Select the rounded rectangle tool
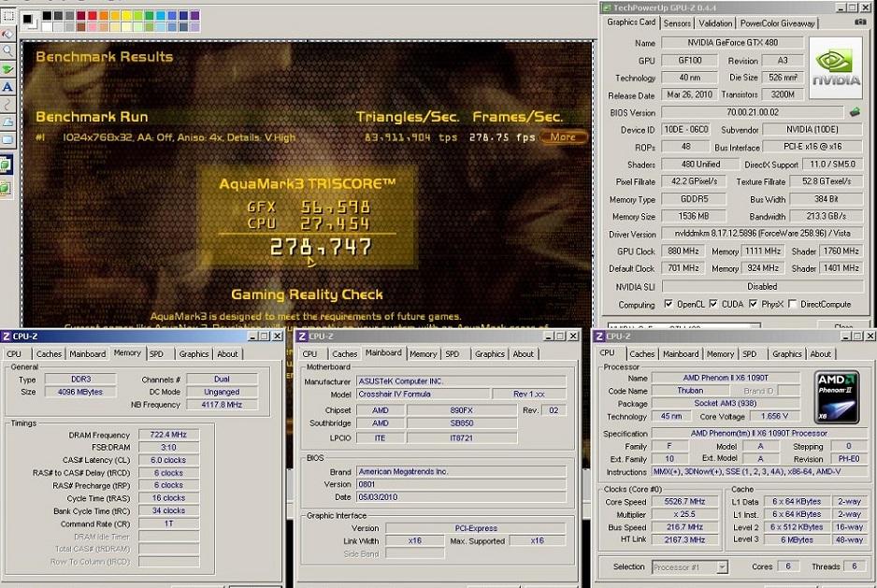This screenshot has height=588, width=877. (x=7, y=140)
